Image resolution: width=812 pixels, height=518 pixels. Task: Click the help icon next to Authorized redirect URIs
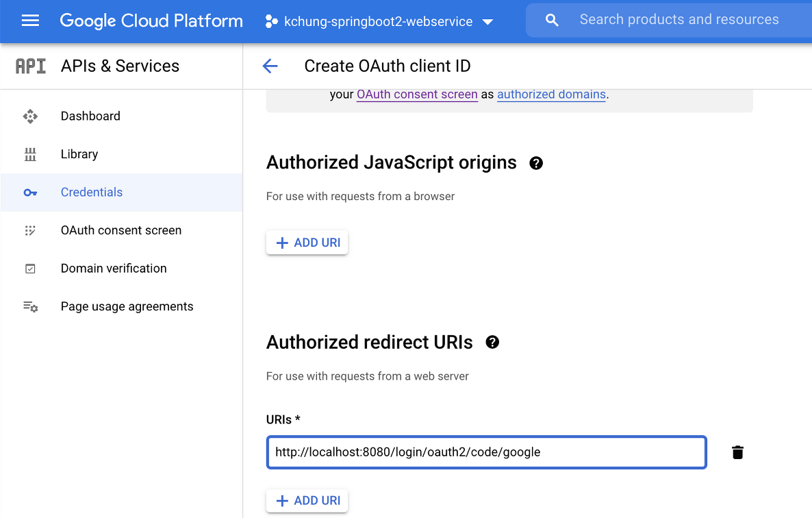492,342
